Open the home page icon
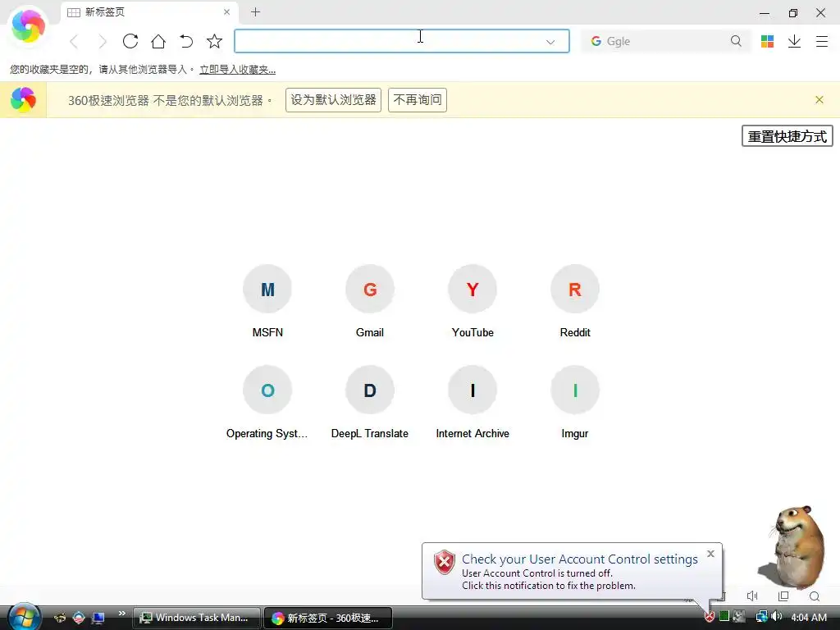The image size is (840, 630). click(158, 41)
